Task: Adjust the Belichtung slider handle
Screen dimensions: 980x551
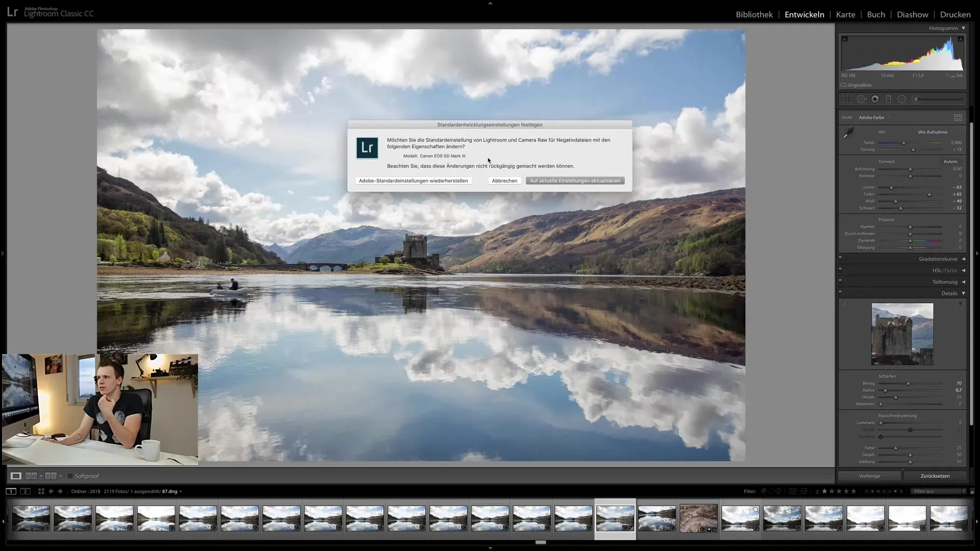Action: coord(910,169)
